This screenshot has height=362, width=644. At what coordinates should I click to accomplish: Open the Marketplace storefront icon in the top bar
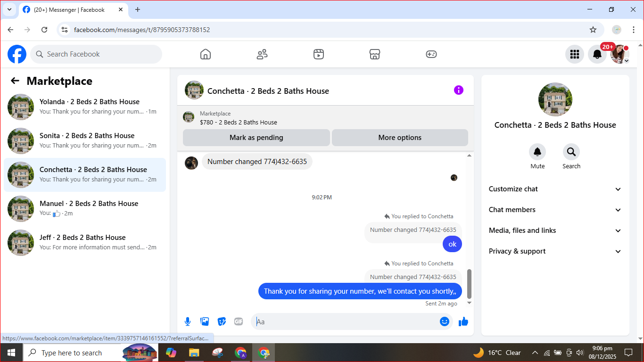[x=375, y=54]
